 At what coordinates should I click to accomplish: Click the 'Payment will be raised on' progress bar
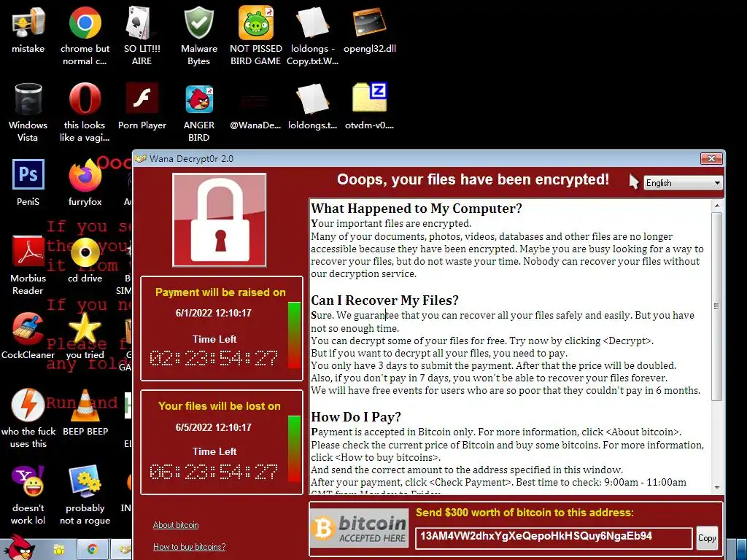click(295, 335)
